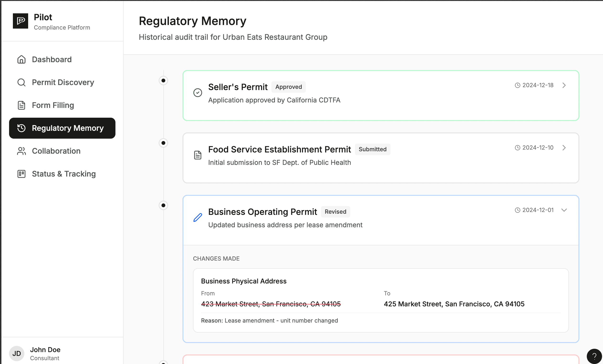
Task: Open the Collaboration people icon
Action: tap(21, 151)
